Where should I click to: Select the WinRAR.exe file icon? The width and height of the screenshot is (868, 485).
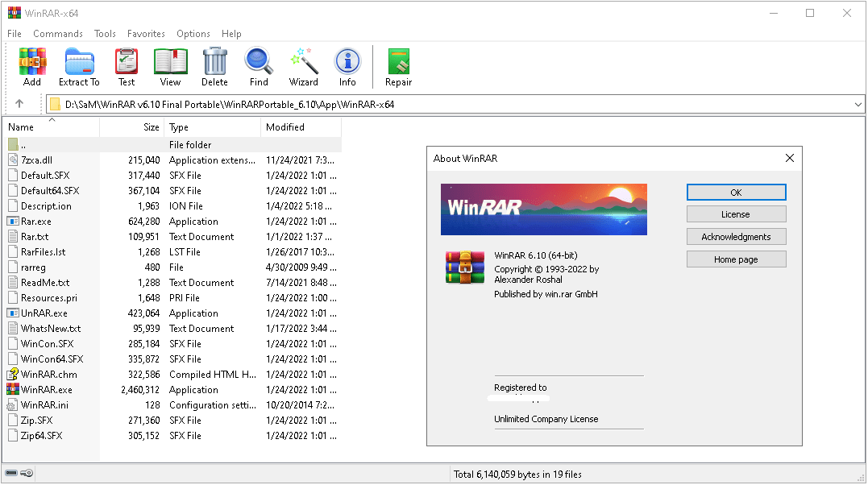pyautogui.click(x=13, y=390)
